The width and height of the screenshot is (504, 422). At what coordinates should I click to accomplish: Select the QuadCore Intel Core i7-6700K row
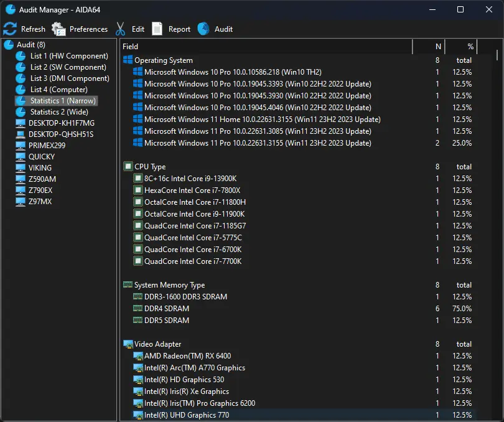[297, 249]
